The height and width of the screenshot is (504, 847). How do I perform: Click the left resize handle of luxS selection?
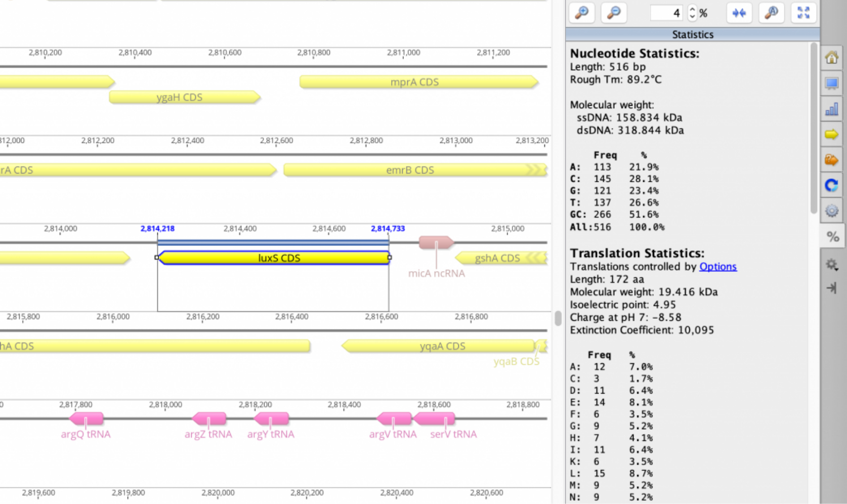tap(157, 258)
